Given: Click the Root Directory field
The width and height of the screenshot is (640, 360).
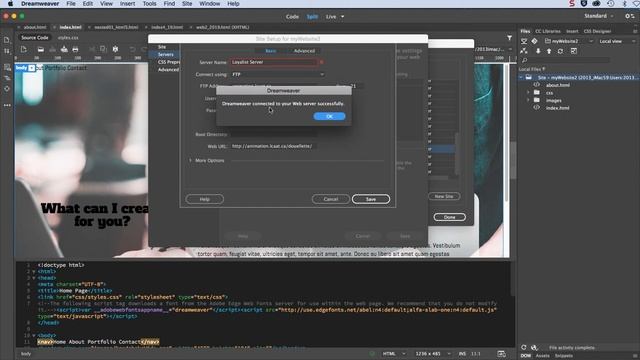Looking at the screenshot, I should pos(273,134).
